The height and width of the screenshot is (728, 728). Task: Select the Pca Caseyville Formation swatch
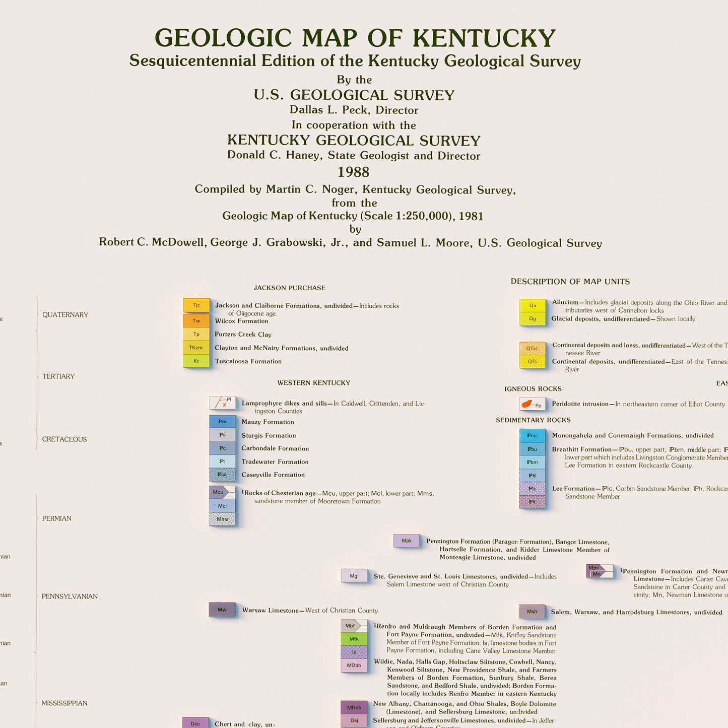pyautogui.click(x=222, y=475)
